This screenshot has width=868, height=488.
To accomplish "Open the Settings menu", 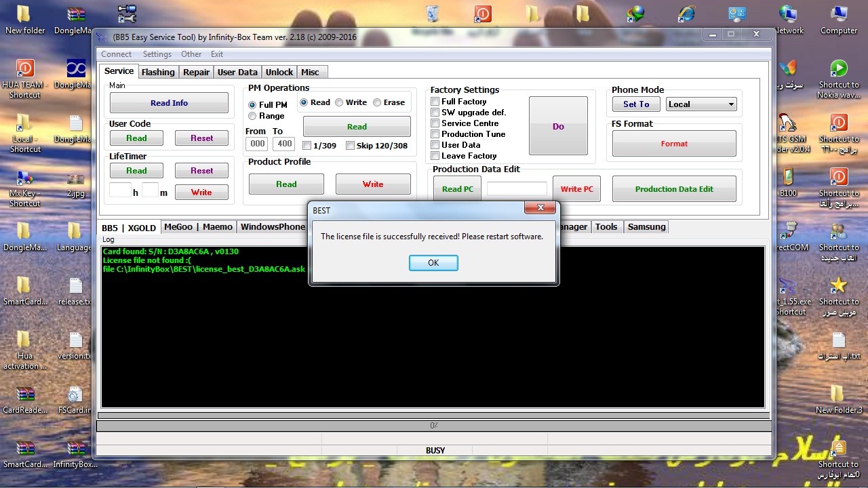I will pos(157,54).
